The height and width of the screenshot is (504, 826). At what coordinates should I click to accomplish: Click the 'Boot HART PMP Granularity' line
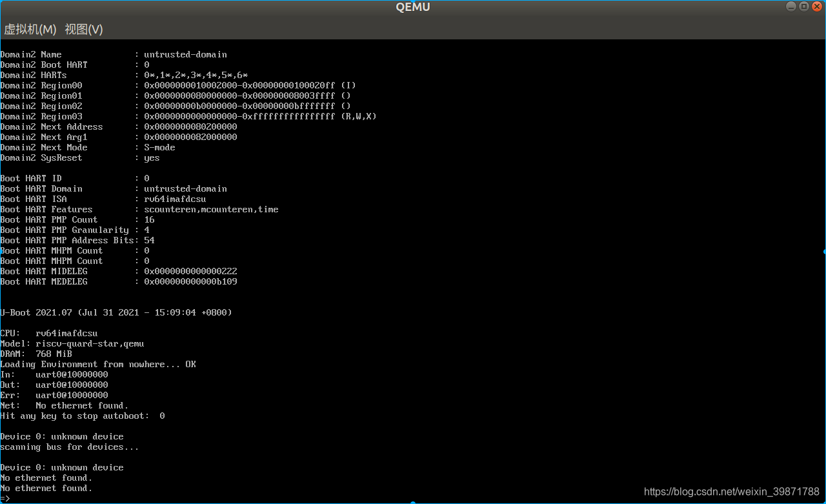point(75,230)
